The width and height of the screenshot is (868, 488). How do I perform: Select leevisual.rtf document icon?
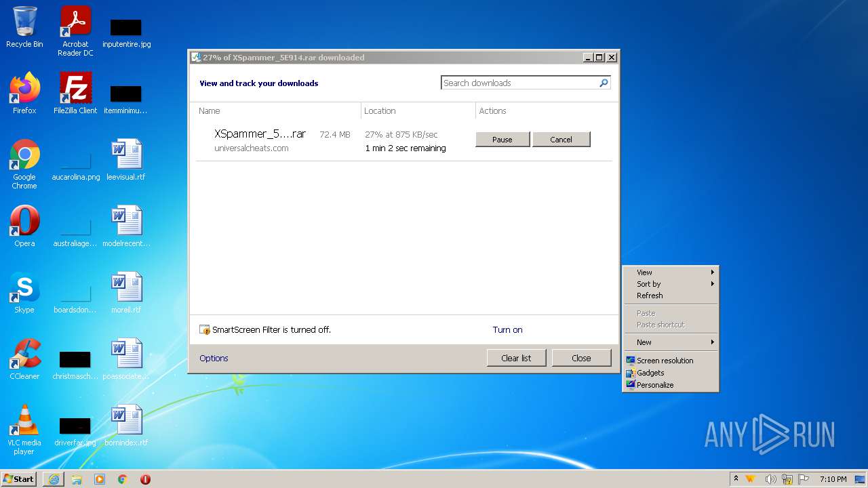(x=126, y=160)
